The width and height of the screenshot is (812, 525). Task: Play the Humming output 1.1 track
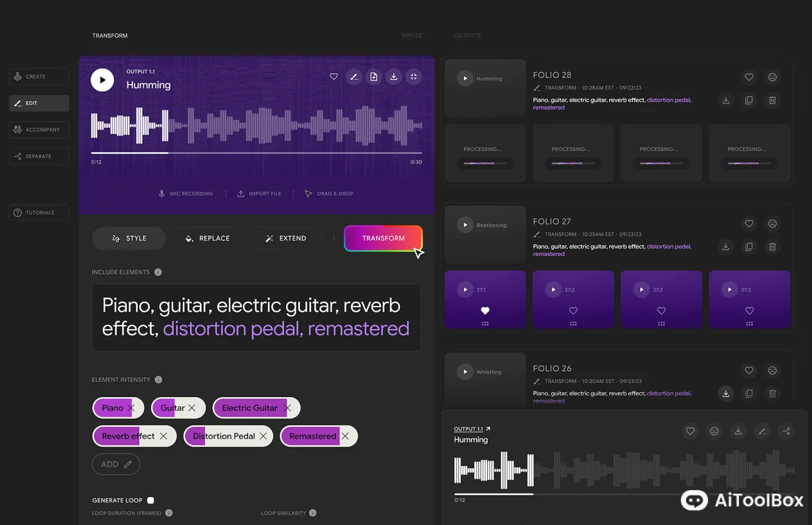tap(103, 80)
